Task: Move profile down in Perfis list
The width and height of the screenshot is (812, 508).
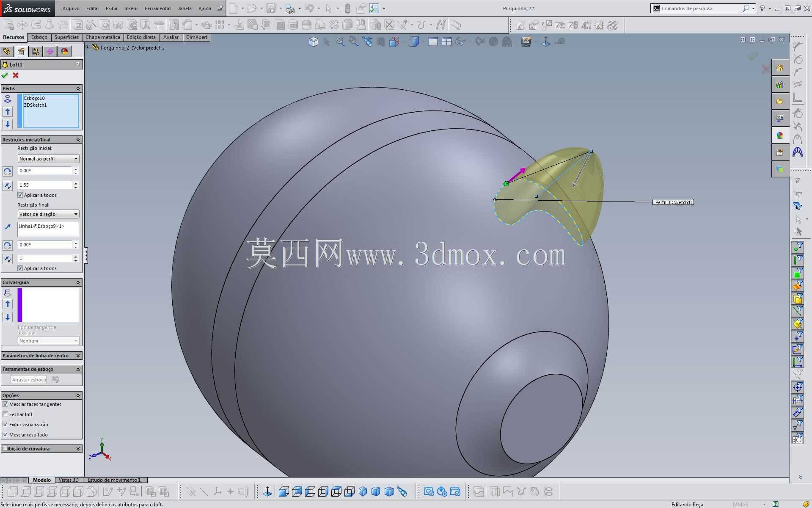Action: (x=8, y=124)
